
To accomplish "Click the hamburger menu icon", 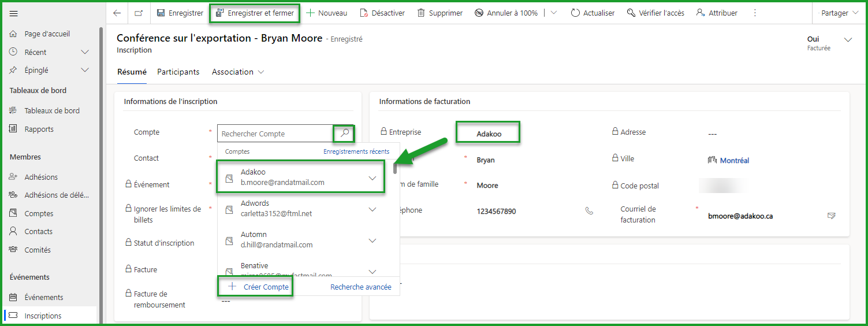I will 14,13.
